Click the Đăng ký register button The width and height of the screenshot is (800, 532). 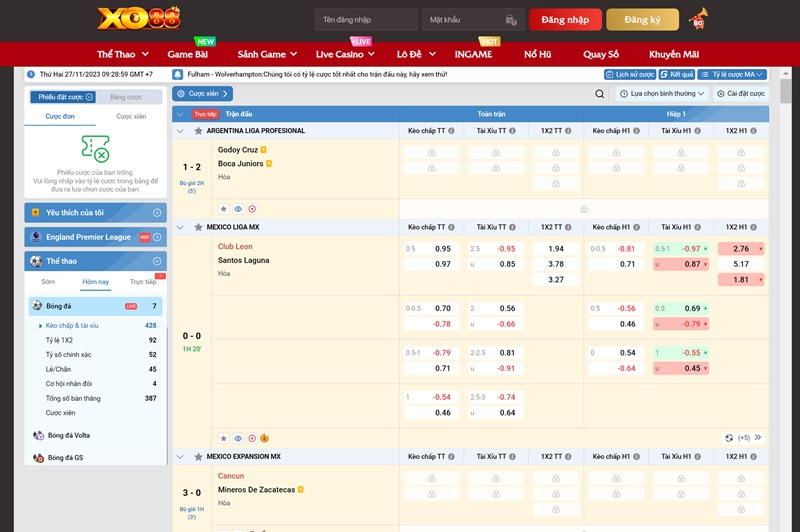[642, 20]
